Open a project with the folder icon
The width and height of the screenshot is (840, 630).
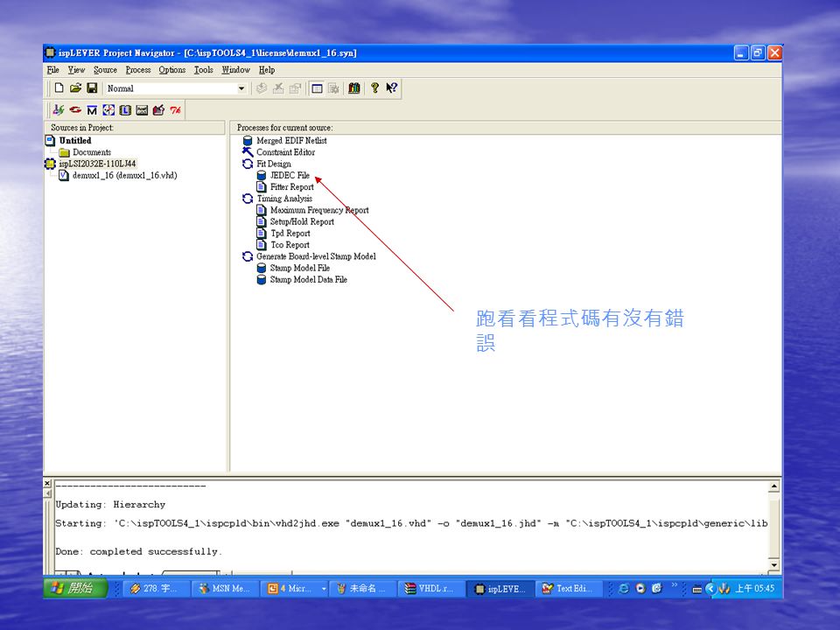75,87
